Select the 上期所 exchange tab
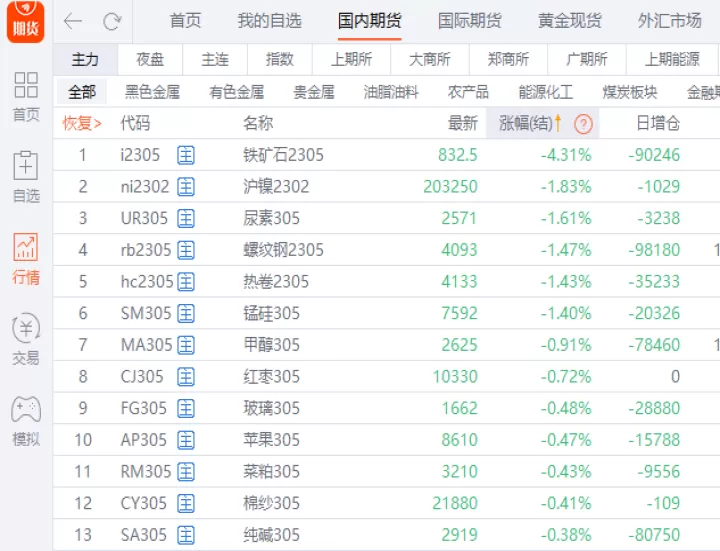 [352, 59]
